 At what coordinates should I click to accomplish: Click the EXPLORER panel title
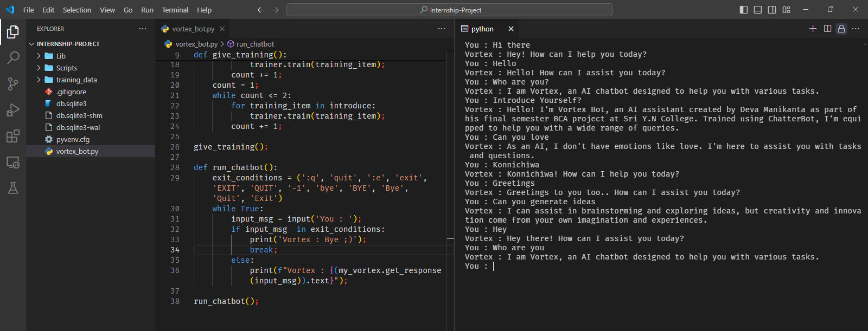point(50,29)
